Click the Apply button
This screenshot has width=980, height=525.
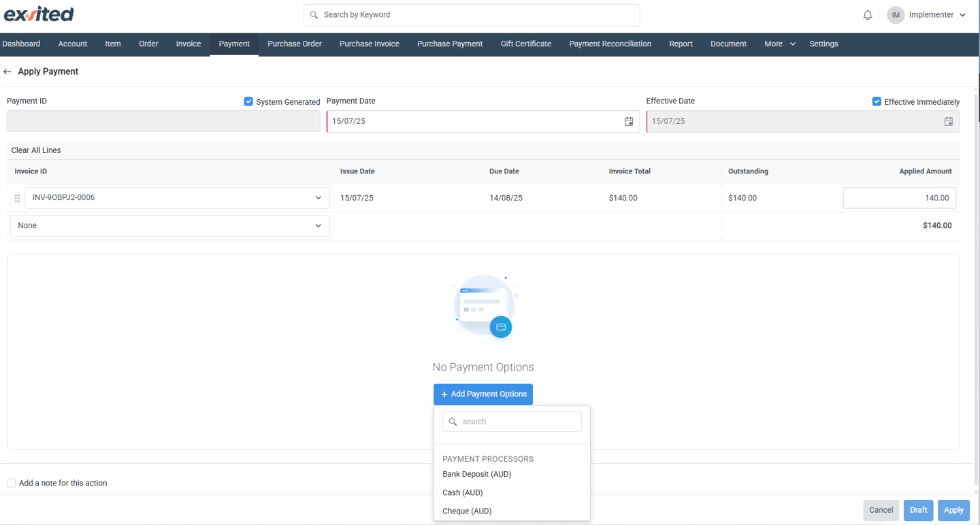(x=953, y=510)
